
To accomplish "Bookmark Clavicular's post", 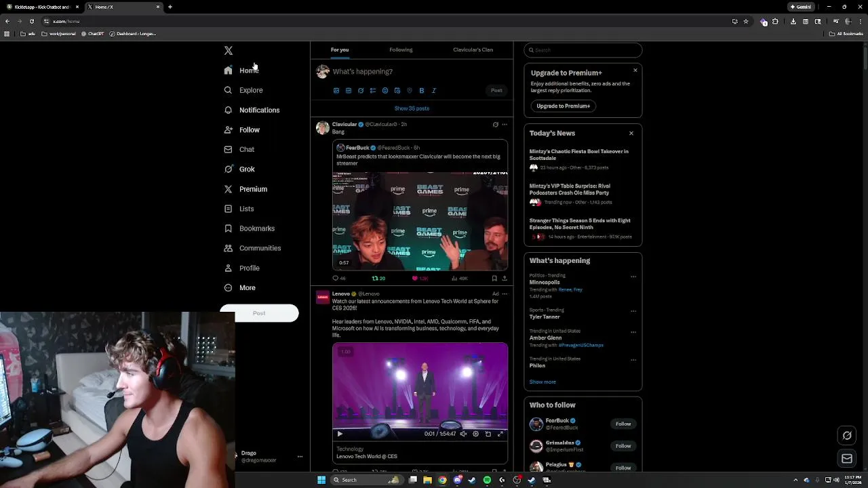I will click(x=494, y=278).
